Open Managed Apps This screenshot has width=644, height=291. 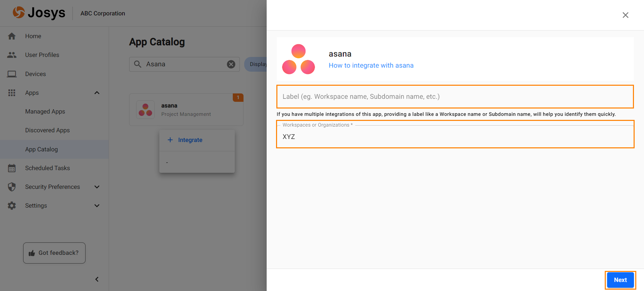point(45,112)
